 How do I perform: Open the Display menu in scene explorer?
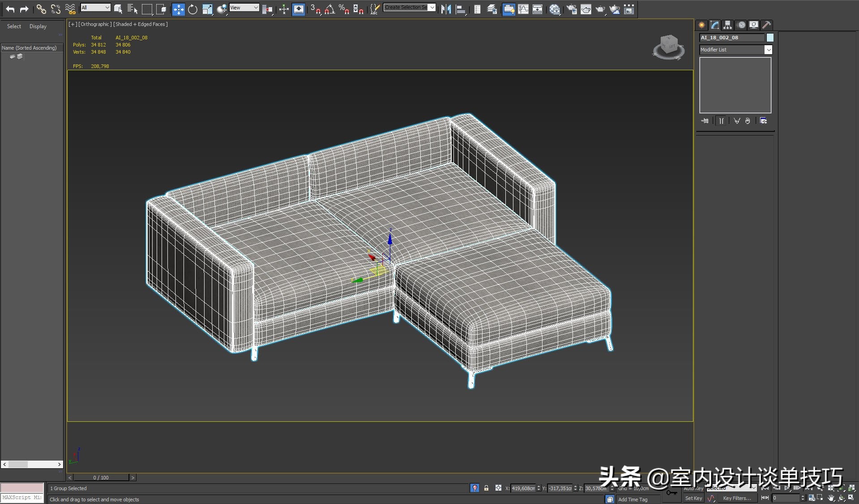click(x=38, y=26)
